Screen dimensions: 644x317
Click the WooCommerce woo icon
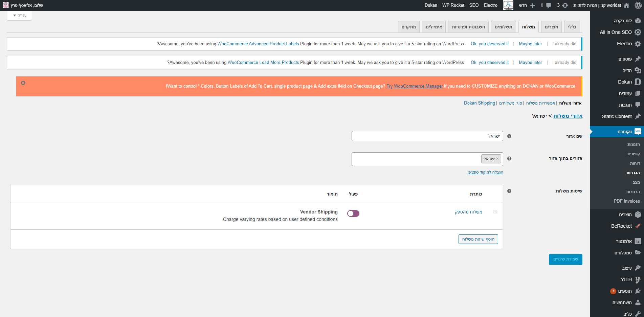point(638,132)
